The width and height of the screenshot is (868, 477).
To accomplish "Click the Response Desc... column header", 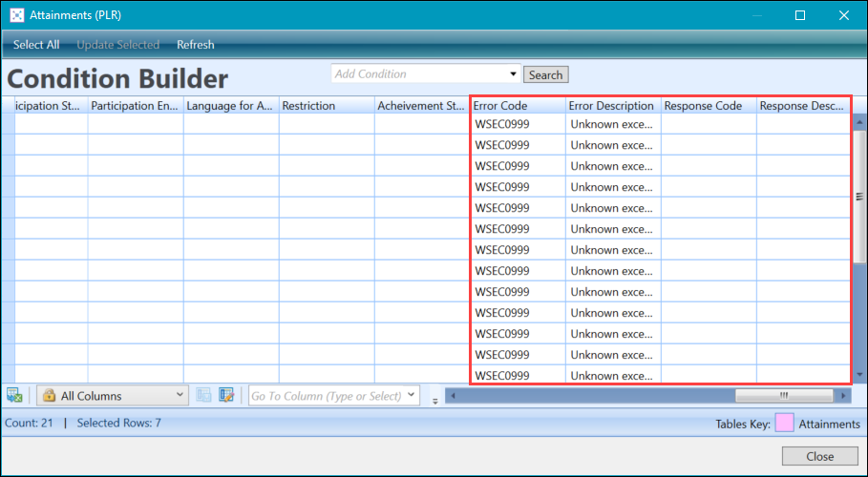I will pos(803,106).
